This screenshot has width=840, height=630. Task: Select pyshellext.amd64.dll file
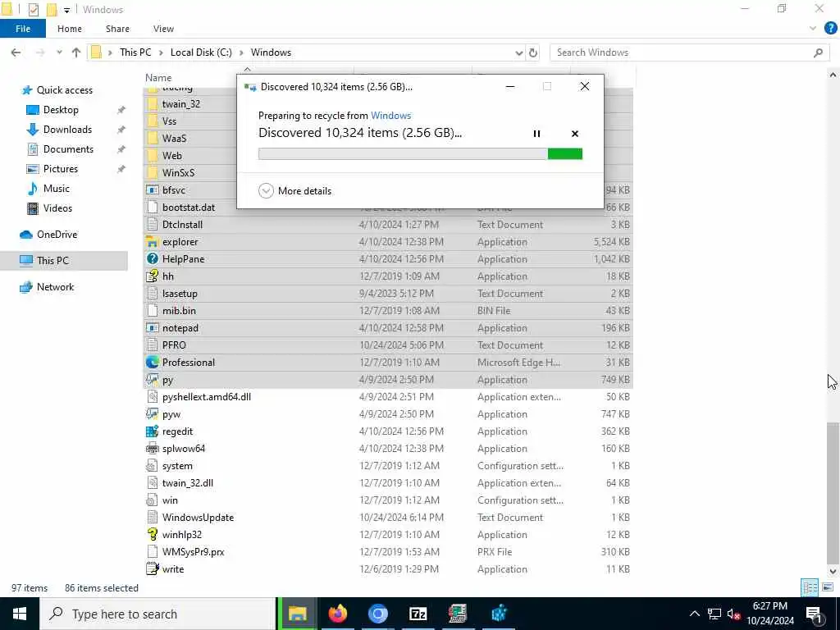[206, 397]
